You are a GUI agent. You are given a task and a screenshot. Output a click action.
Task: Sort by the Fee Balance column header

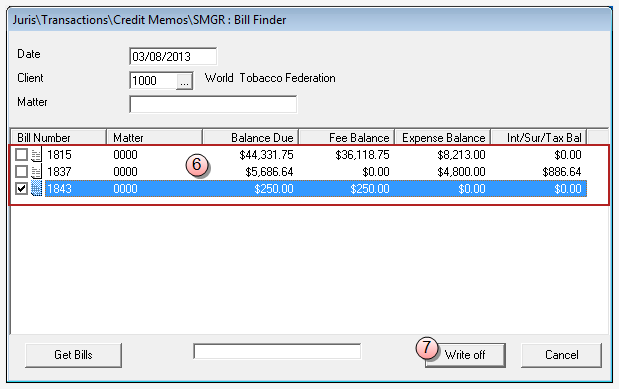pos(347,137)
